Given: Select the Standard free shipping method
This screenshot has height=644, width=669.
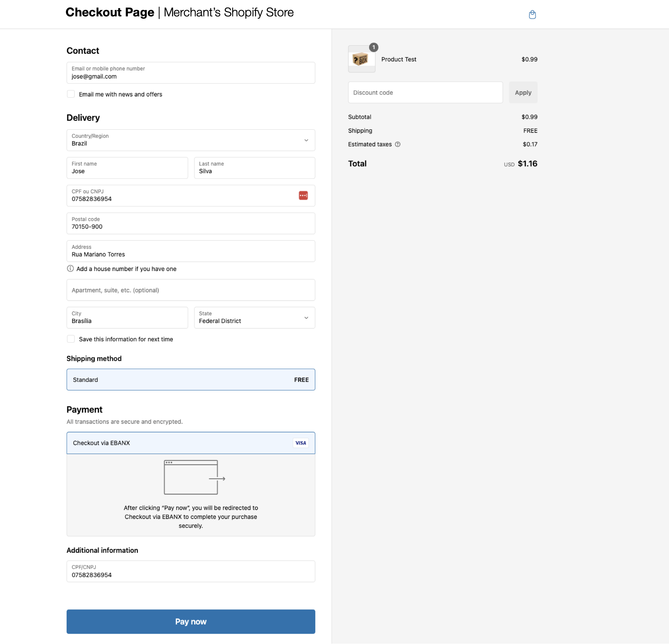Looking at the screenshot, I should [x=191, y=379].
